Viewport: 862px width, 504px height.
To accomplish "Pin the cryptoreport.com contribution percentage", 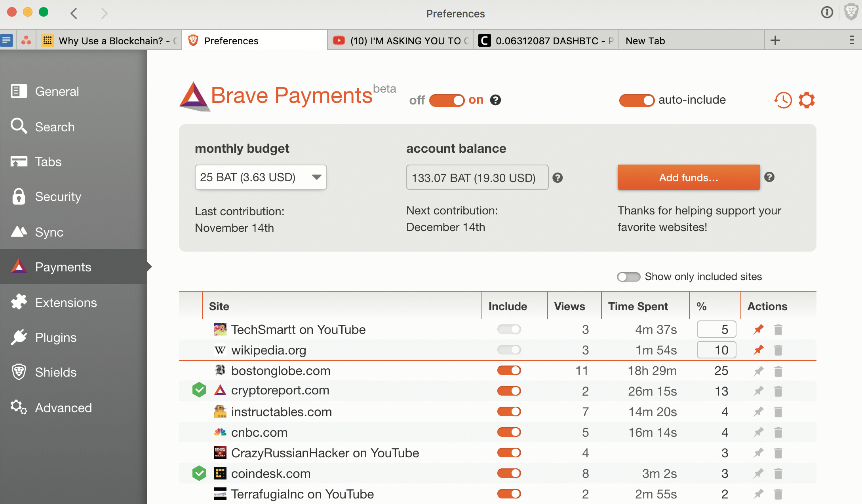I will [x=758, y=391].
